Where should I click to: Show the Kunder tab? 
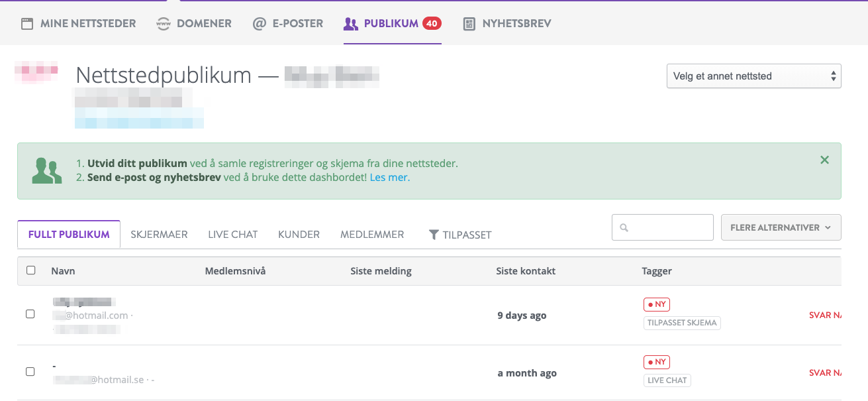coord(299,235)
